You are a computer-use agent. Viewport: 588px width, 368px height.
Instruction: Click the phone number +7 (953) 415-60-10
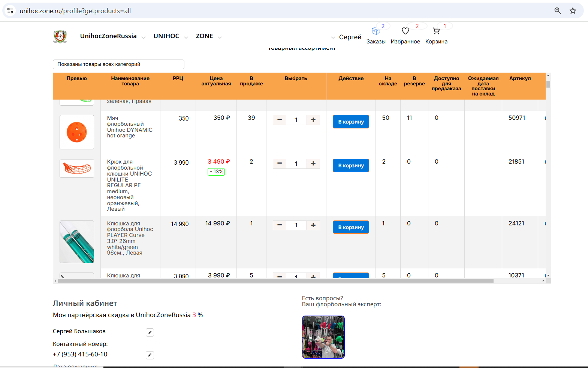(80, 354)
